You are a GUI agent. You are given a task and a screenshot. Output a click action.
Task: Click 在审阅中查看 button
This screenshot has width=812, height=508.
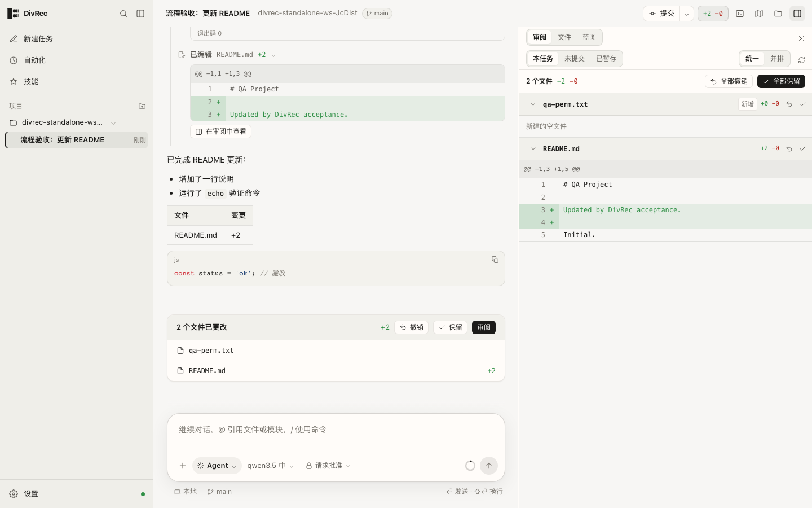[x=220, y=132]
